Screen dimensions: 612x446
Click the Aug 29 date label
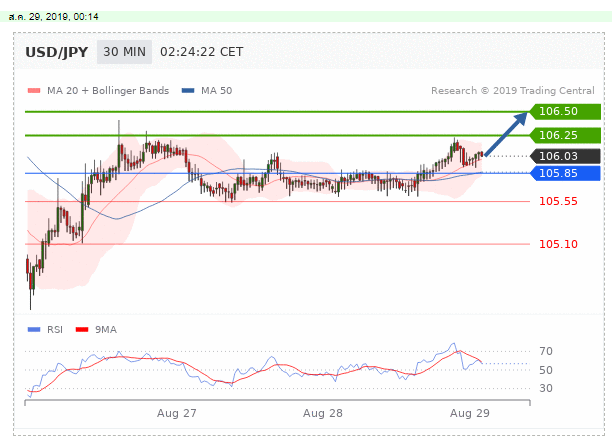470,413
